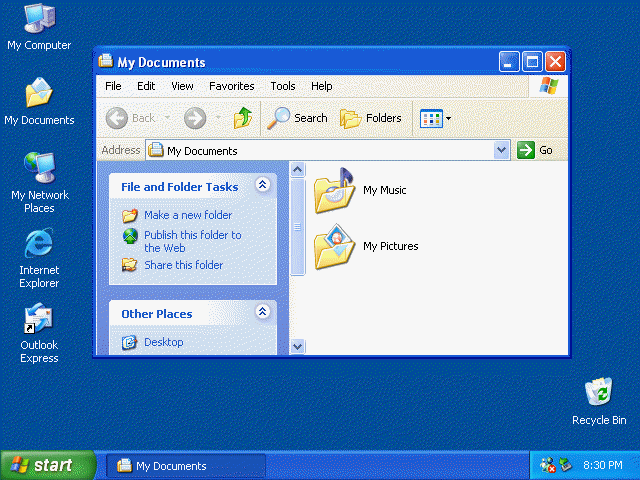Click Safely Remove Hardware tray icon
Image resolution: width=640 pixels, height=480 pixels.
point(565,464)
